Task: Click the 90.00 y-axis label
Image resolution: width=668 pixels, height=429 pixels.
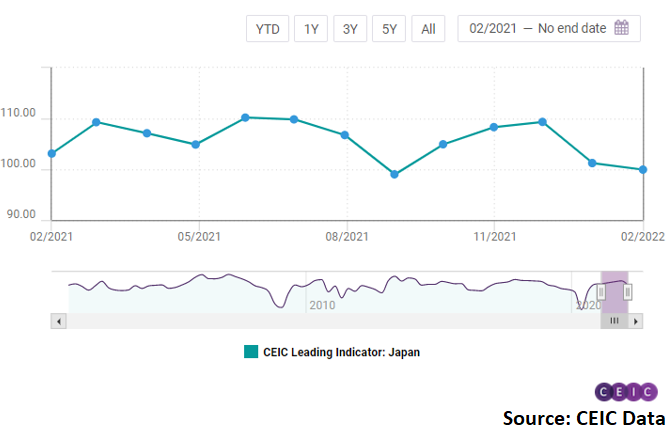Action: [x=21, y=214]
